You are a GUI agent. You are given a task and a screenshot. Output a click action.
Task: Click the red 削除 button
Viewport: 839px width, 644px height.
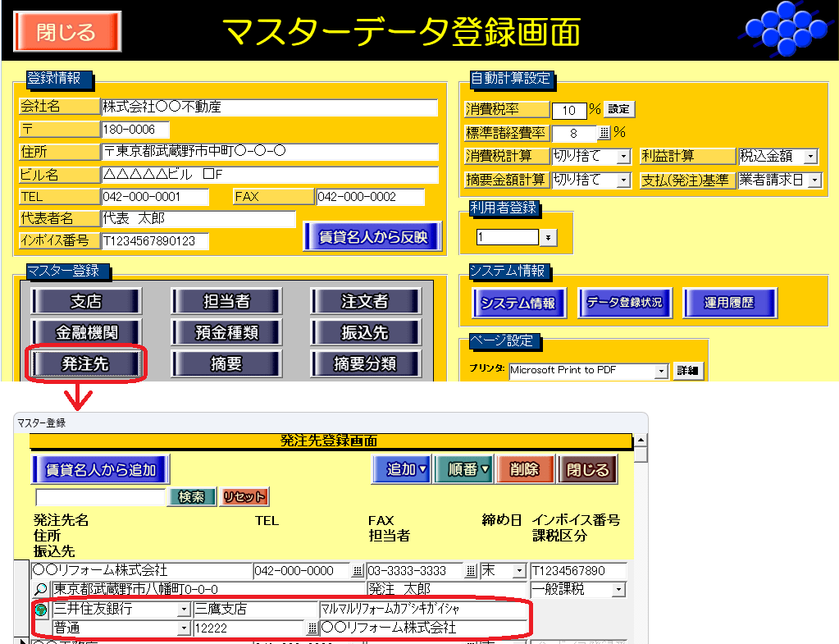point(524,469)
